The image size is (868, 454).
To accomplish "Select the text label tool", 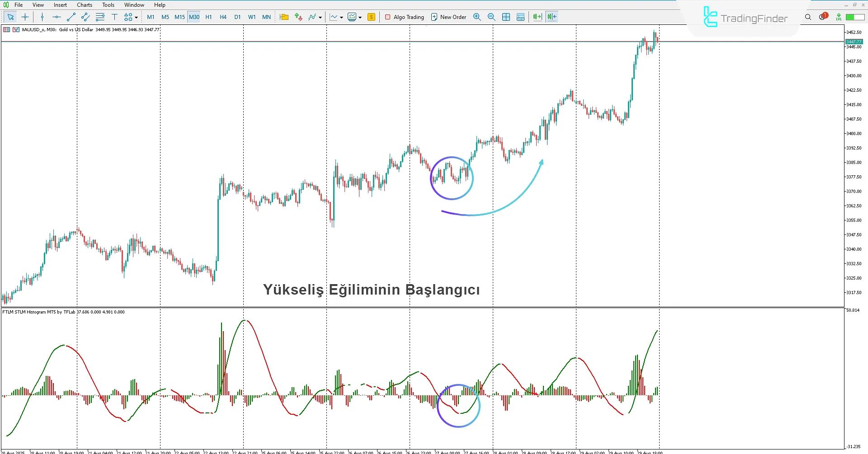I will [114, 17].
